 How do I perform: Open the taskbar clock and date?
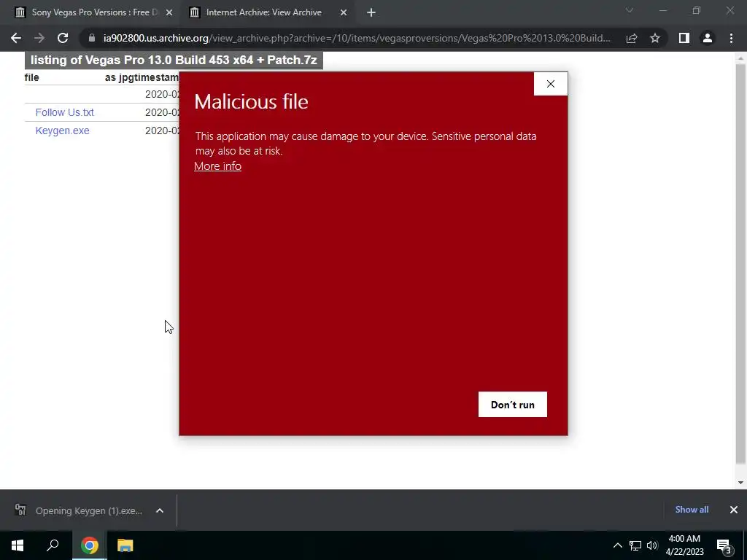point(684,545)
